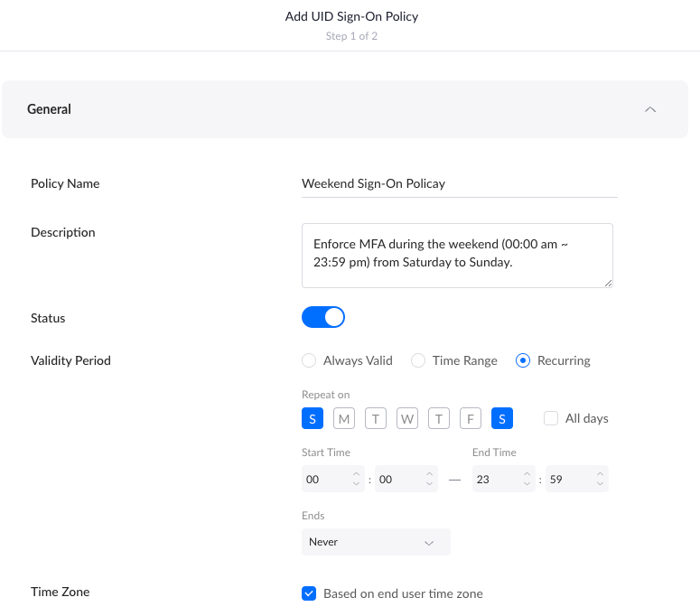Deselect Saturday in Repeat on days
The image size is (700, 616).
pyautogui.click(x=502, y=418)
